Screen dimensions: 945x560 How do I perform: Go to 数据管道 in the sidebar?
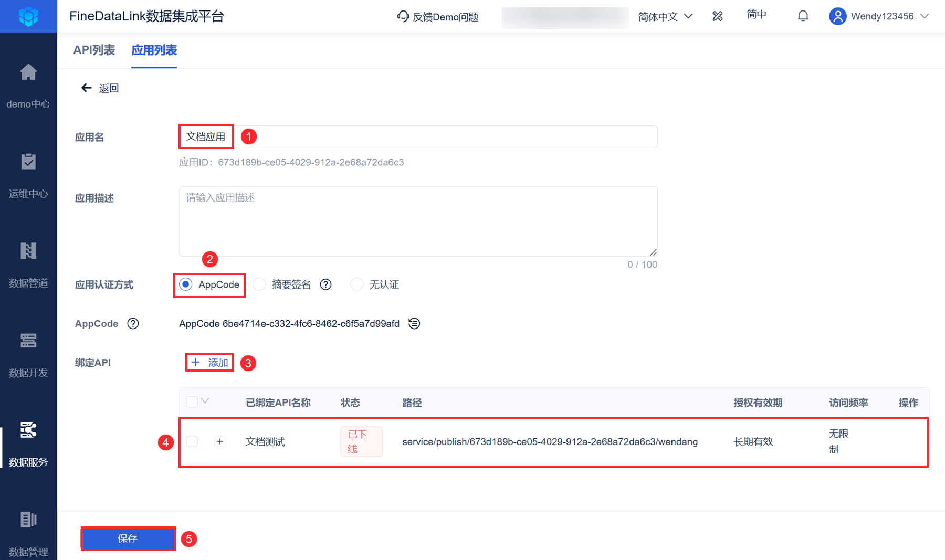(28, 265)
